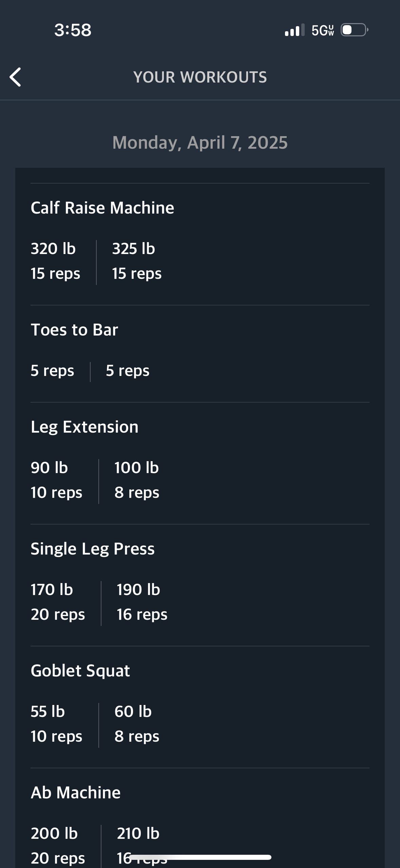The width and height of the screenshot is (400, 868).
Task: Tap the battery status icon
Action: pos(355,30)
